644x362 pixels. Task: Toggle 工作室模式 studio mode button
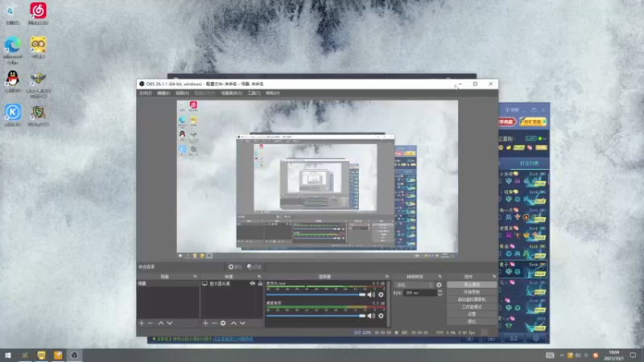472,307
